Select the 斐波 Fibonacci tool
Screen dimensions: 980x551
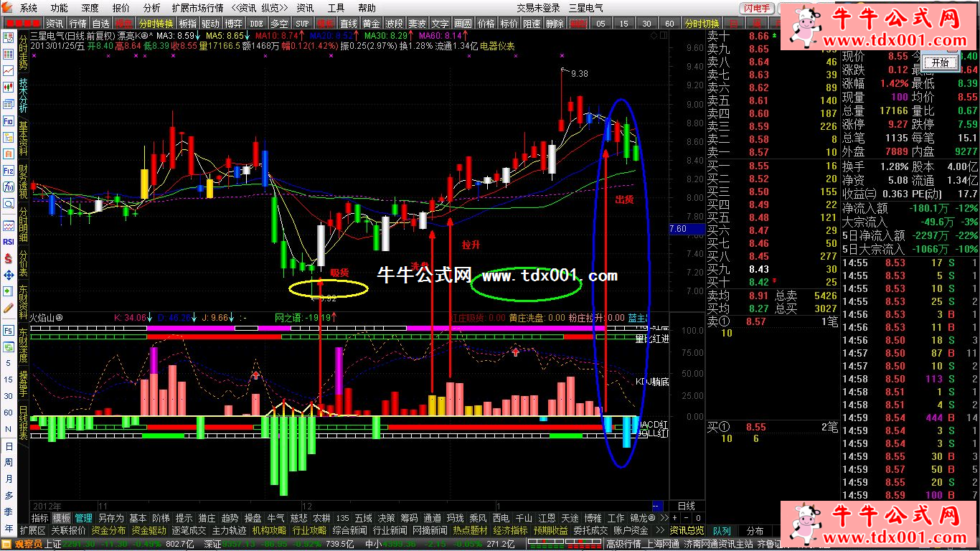click(417, 24)
